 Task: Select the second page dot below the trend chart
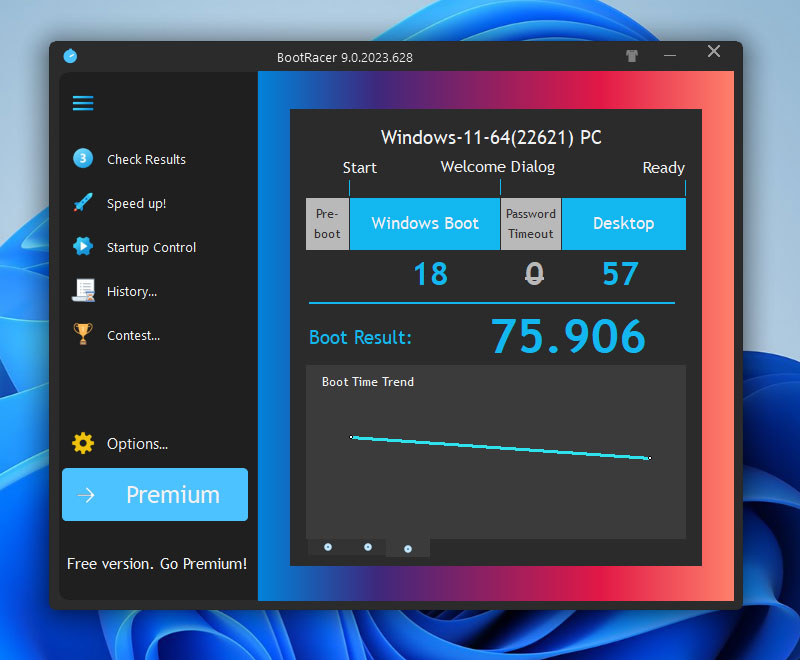(368, 547)
